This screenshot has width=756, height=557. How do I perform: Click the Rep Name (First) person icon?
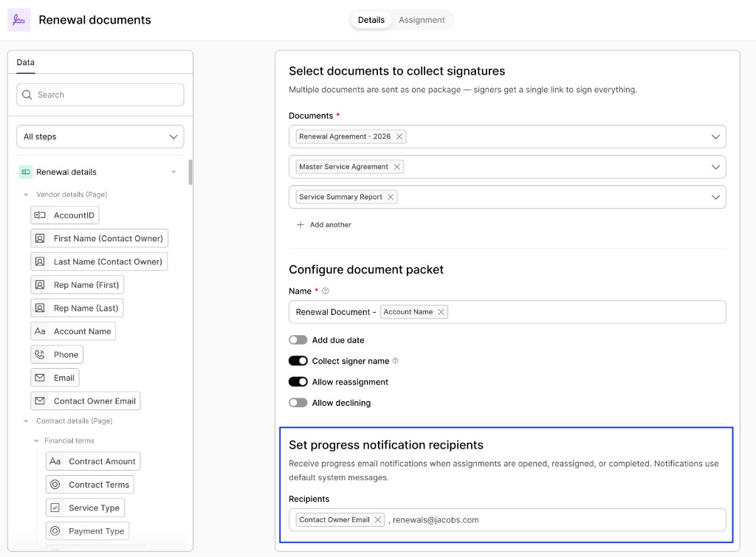point(40,285)
